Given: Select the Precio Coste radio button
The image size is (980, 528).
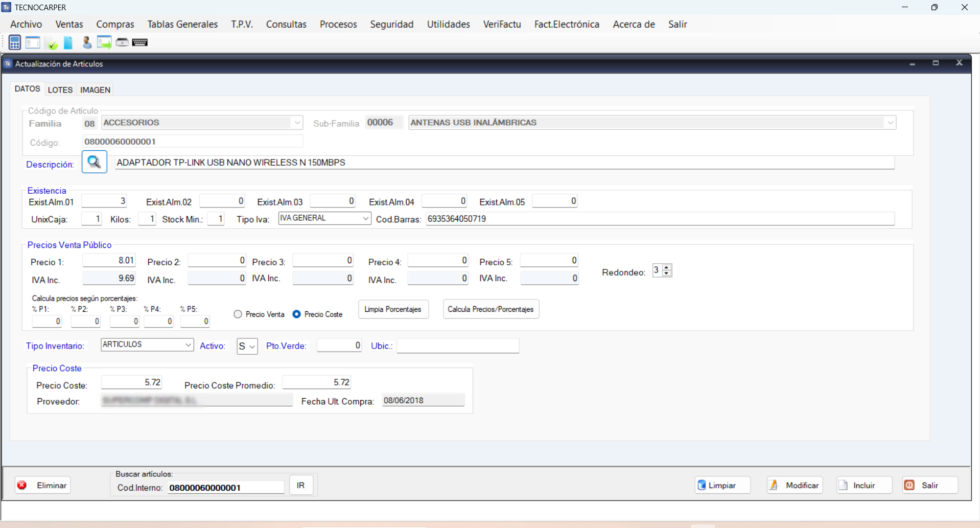Looking at the screenshot, I should click(x=296, y=314).
